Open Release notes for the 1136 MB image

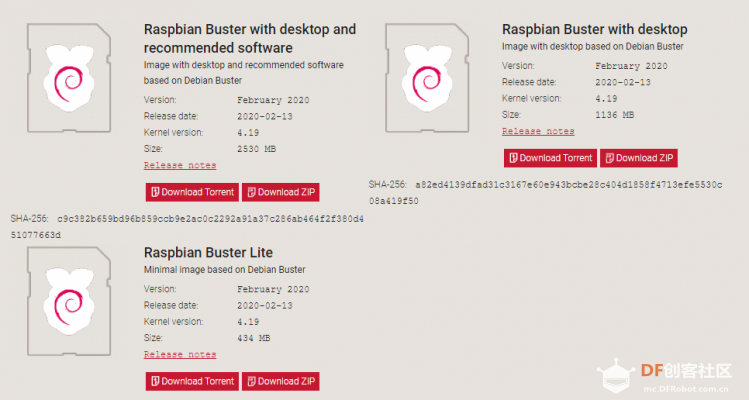click(538, 131)
